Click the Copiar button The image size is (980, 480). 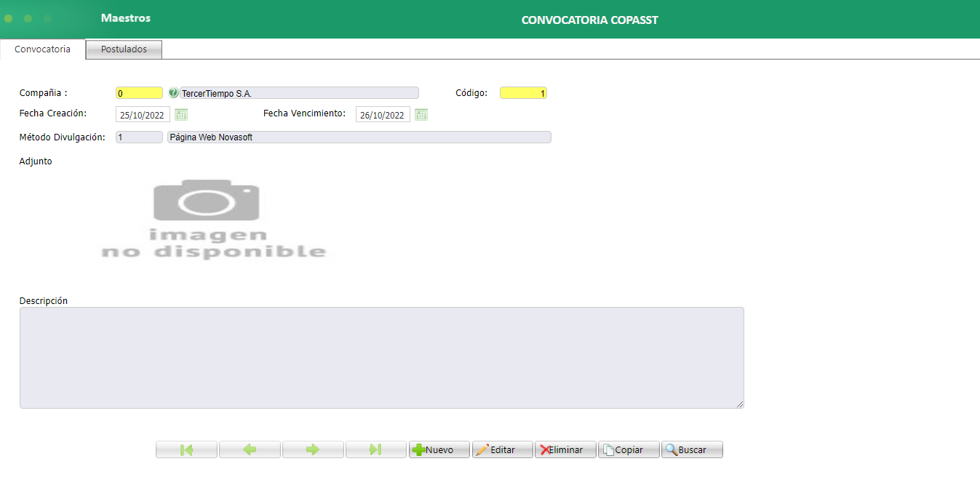[629, 449]
